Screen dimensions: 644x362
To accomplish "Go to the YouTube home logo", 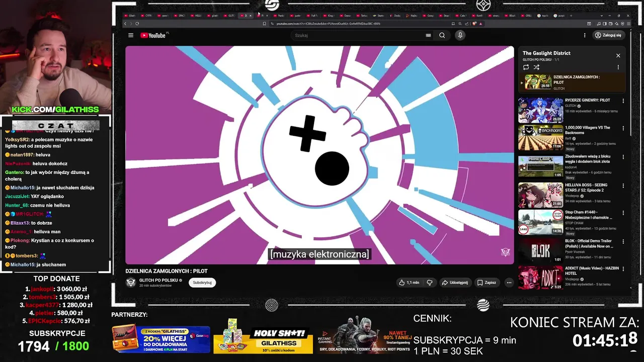I will (x=153, y=35).
